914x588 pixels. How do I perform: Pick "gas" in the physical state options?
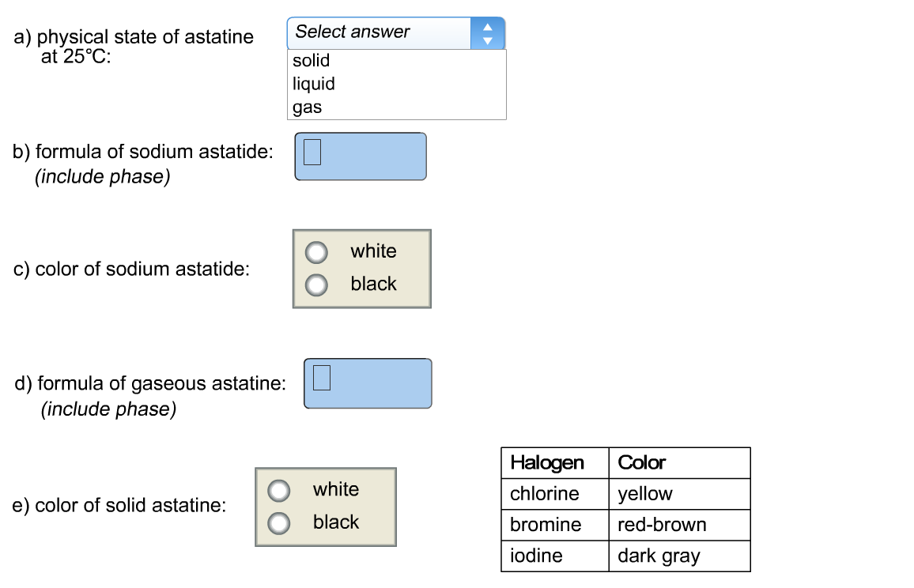pyautogui.click(x=308, y=107)
